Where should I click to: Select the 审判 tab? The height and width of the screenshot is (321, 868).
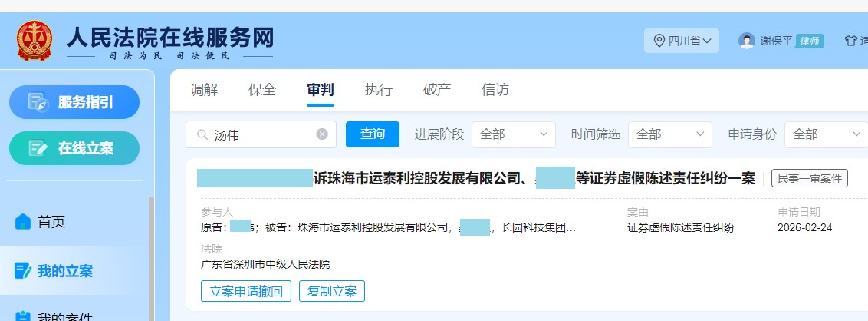(x=321, y=90)
